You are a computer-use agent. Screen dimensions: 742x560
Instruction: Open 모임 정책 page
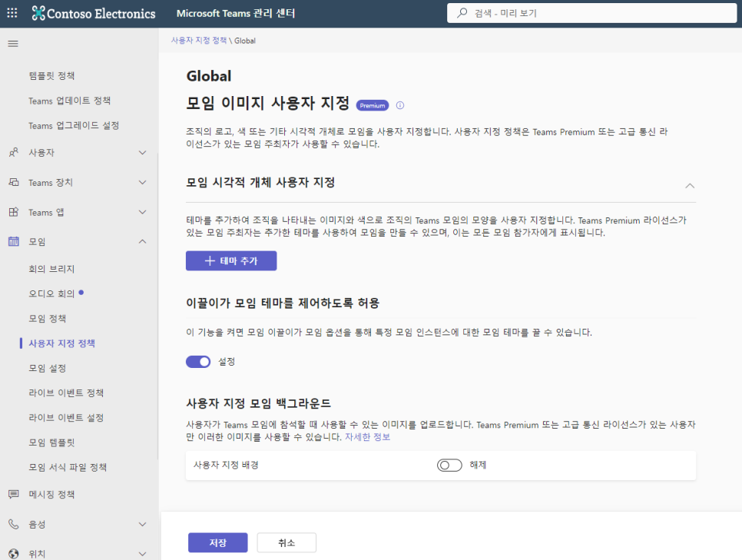pyautogui.click(x=48, y=319)
